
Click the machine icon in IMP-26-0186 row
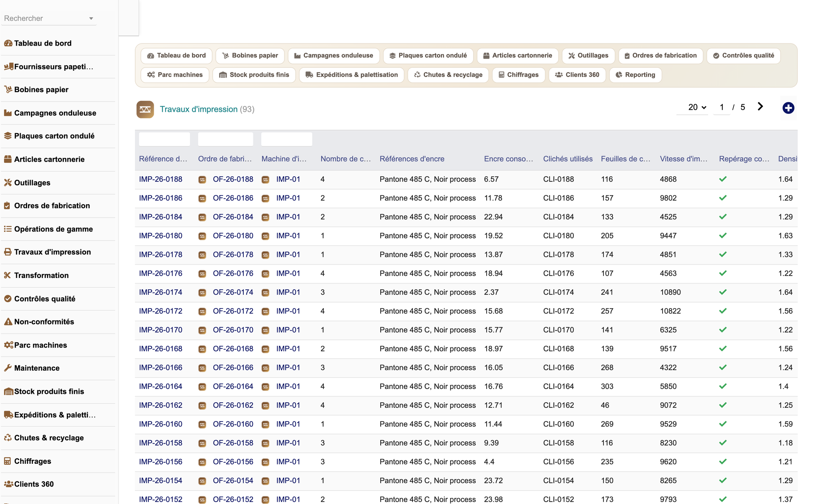(266, 198)
